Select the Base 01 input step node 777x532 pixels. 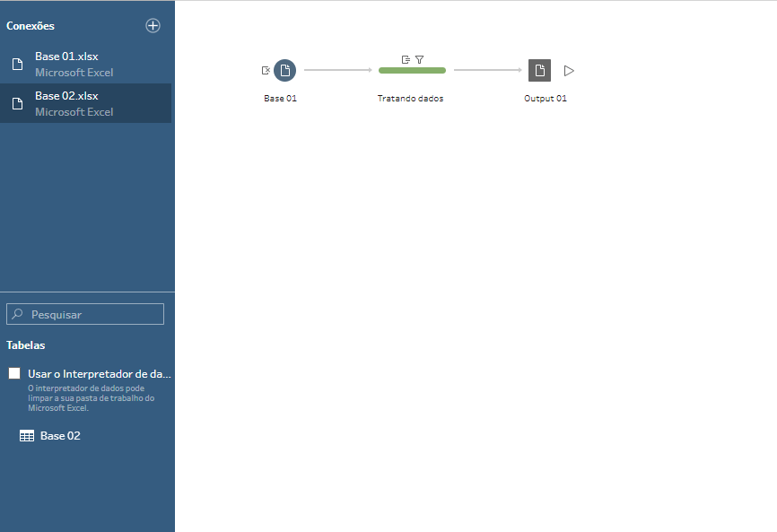(x=284, y=70)
